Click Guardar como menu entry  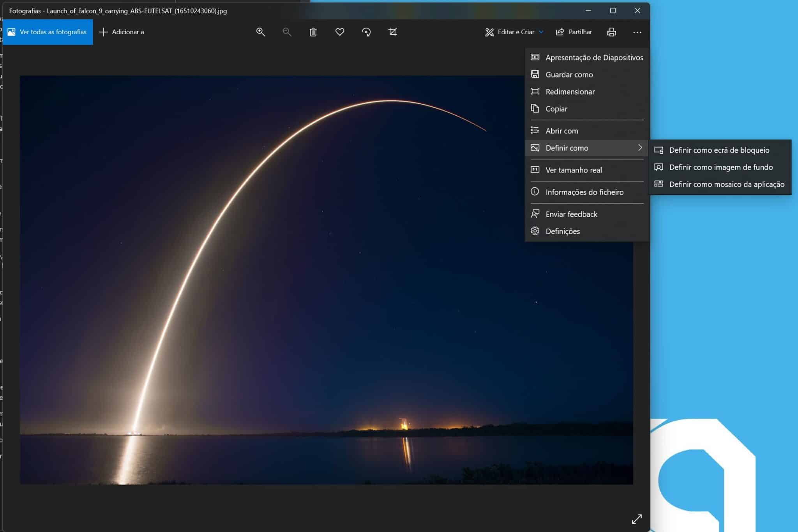(569, 74)
